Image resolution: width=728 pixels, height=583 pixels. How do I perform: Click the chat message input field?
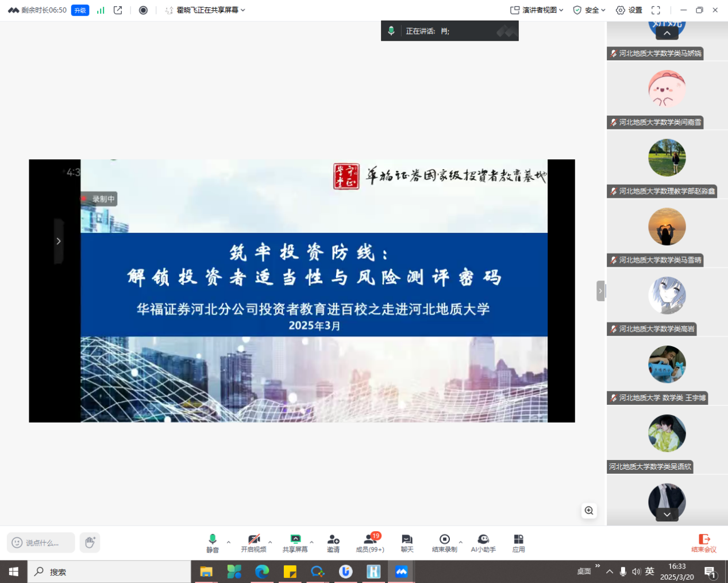click(42, 543)
